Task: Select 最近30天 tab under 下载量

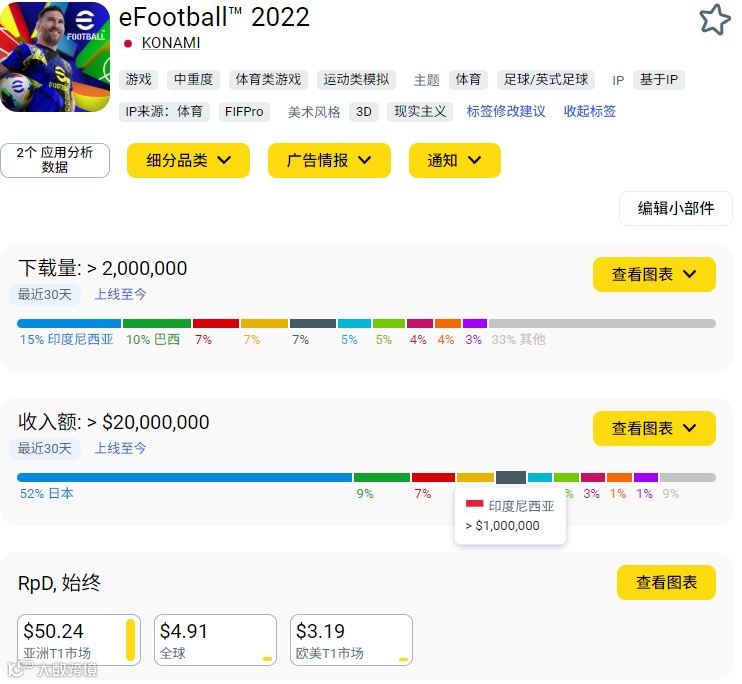Action: coord(44,294)
